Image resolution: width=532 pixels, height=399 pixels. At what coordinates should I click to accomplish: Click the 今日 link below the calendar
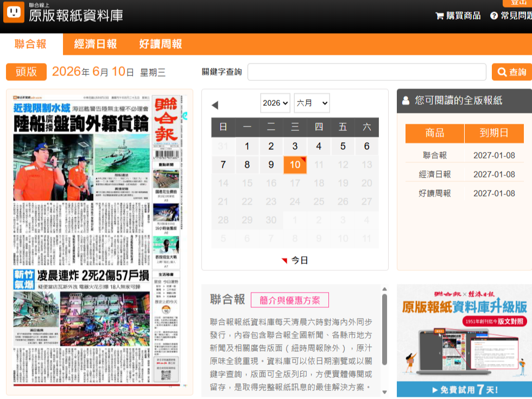[x=299, y=260]
